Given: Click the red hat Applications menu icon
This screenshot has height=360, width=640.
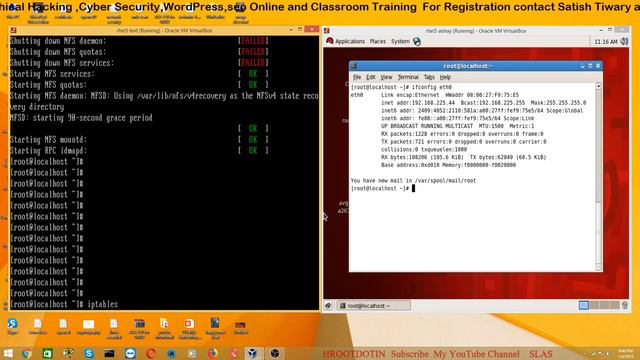Looking at the screenshot, I should point(330,41).
